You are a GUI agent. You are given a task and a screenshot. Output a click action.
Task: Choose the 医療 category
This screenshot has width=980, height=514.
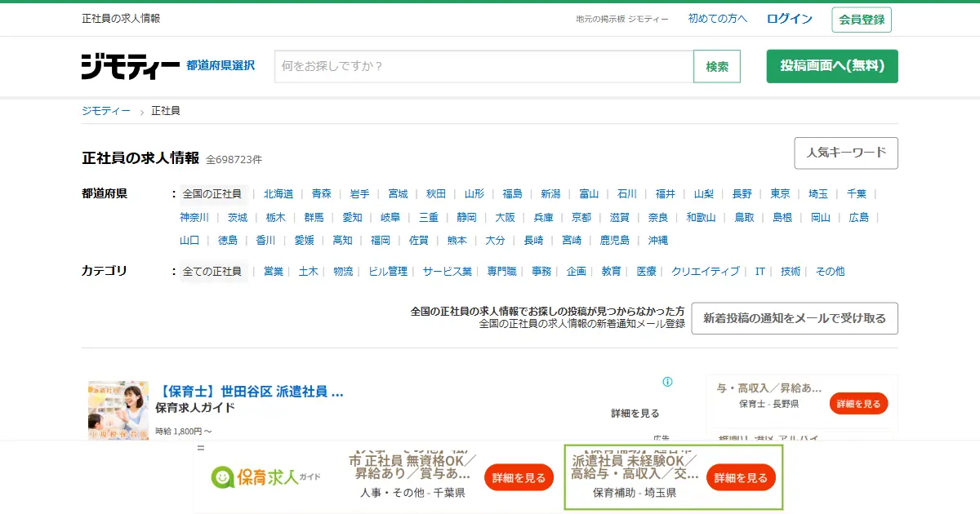tap(647, 272)
